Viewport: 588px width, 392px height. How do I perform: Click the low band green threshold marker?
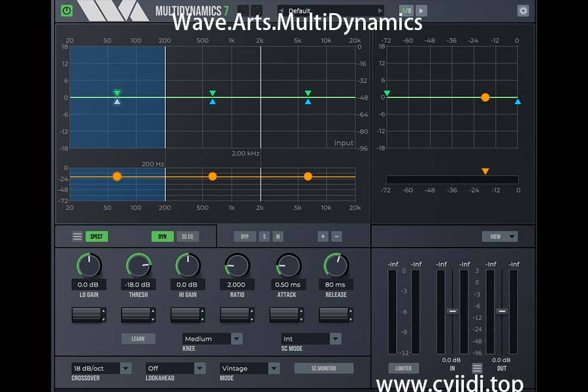coord(117,93)
